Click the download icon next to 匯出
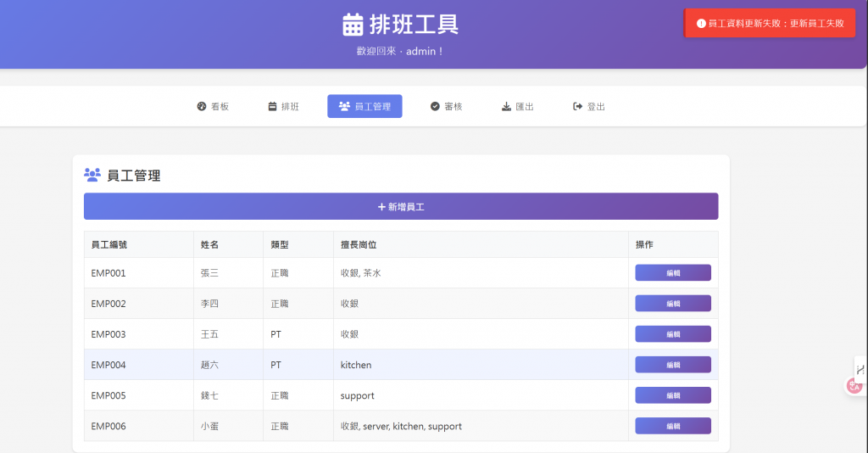Image resolution: width=868 pixels, height=453 pixels. click(x=507, y=106)
